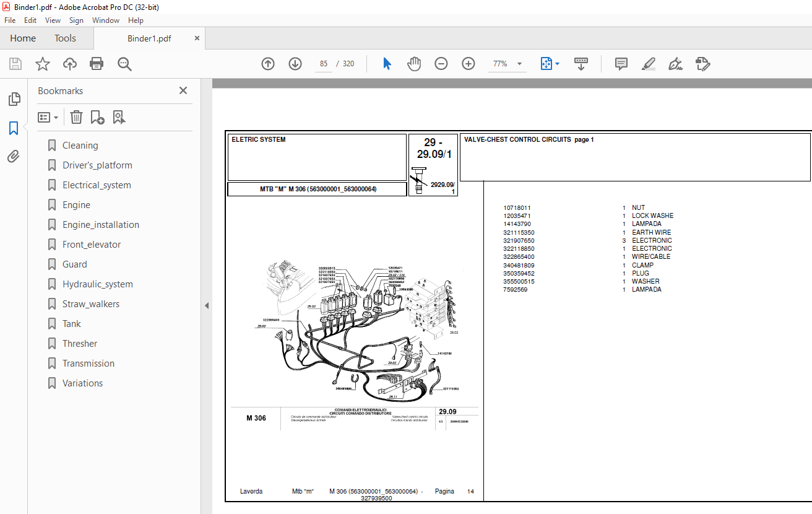Print the document using printer icon
Viewport: 812px width, 514px height.
pyautogui.click(x=97, y=64)
